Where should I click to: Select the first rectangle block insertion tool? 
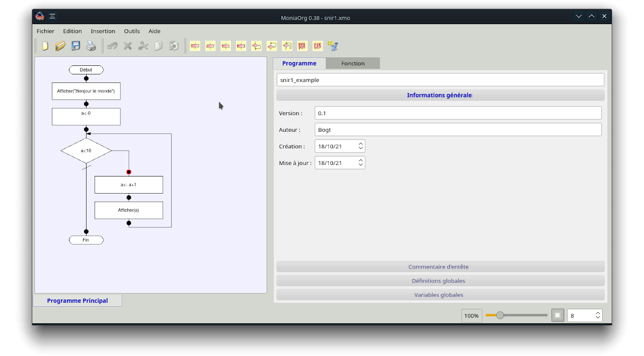click(x=195, y=46)
